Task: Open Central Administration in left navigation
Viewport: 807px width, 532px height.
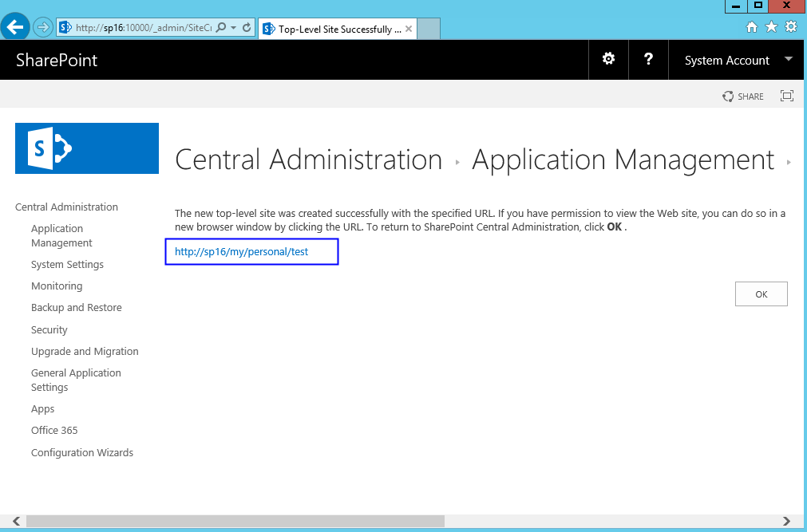Action: [x=66, y=207]
